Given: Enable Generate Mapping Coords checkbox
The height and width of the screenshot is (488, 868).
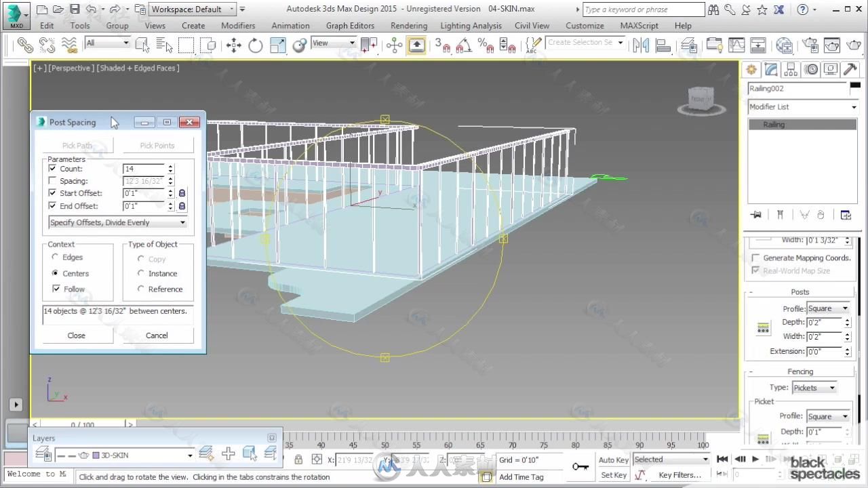Looking at the screenshot, I should (755, 258).
